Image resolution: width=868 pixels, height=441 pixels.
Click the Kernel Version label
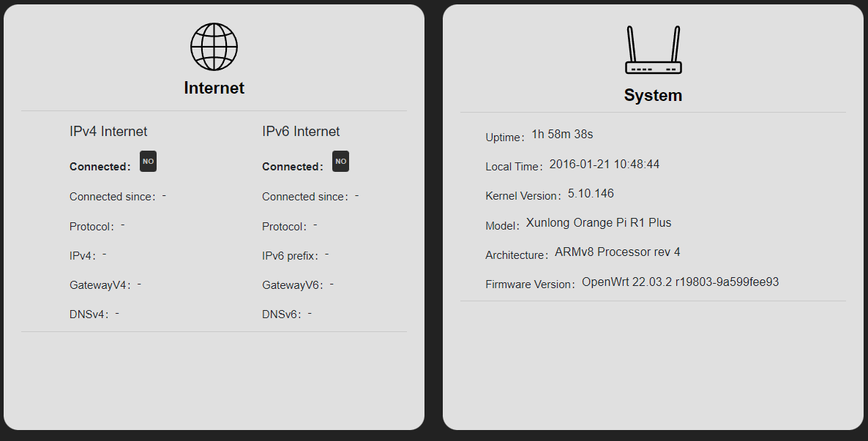524,196
